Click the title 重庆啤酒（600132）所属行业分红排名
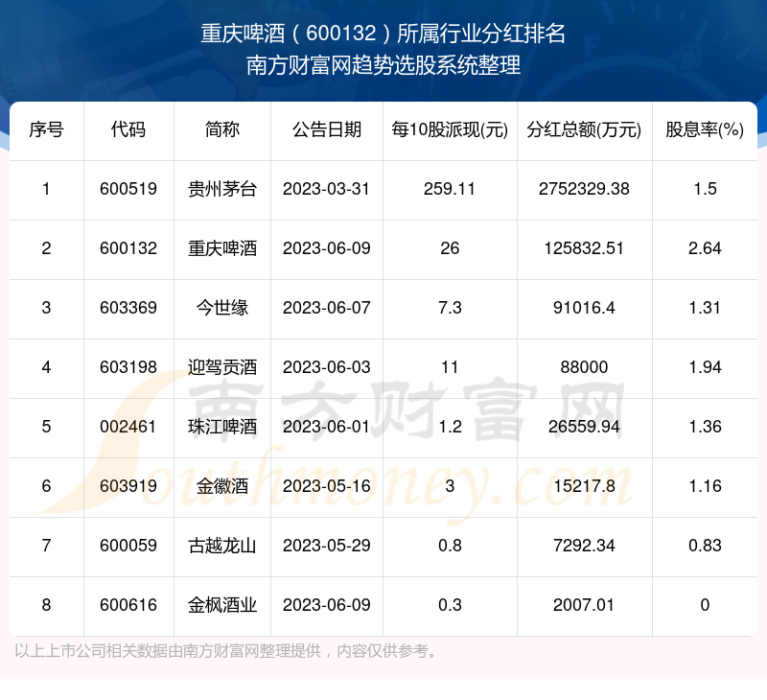Image resolution: width=767 pixels, height=700 pixels. [x=383, y=34]
